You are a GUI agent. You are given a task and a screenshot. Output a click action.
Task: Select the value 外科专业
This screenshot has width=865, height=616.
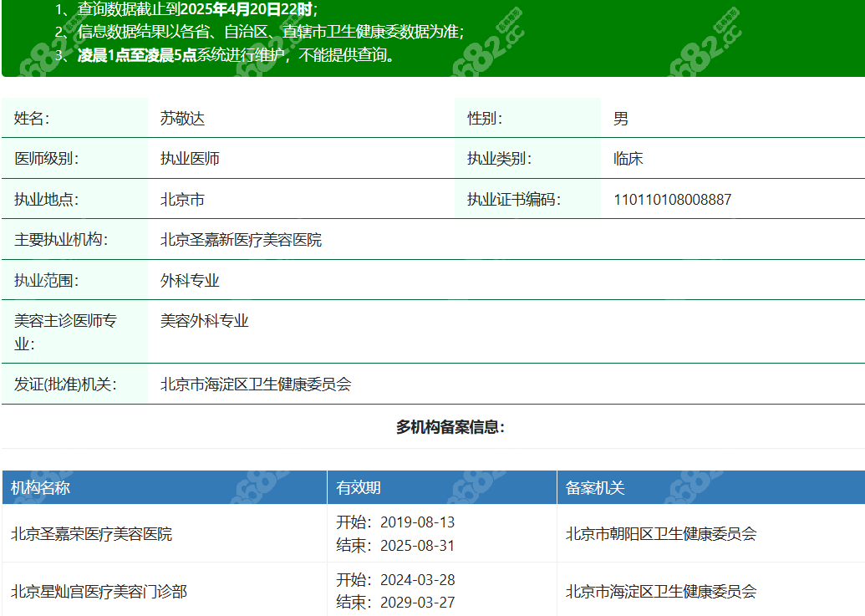[x=190, y=281]
